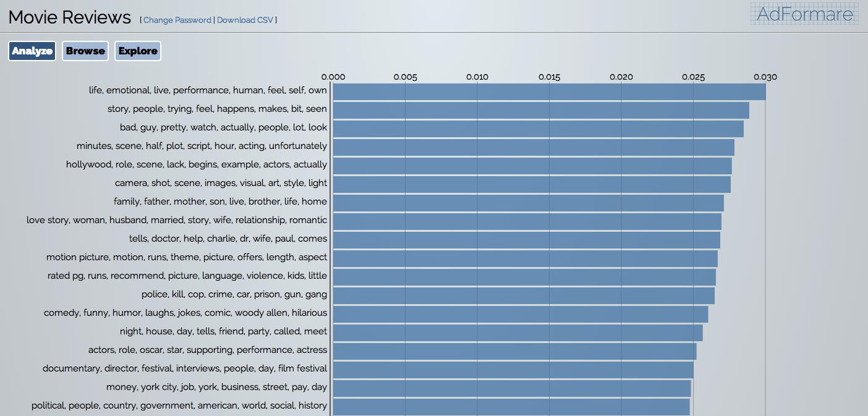Select bar for 'hollywood, role, scene, lack' topic

tap(532, 166)
